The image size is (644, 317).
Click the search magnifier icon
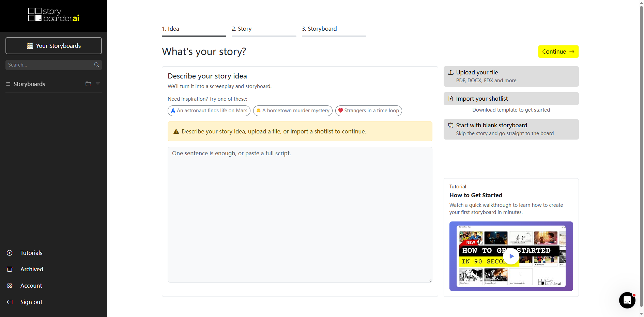(x=97, y=65)
